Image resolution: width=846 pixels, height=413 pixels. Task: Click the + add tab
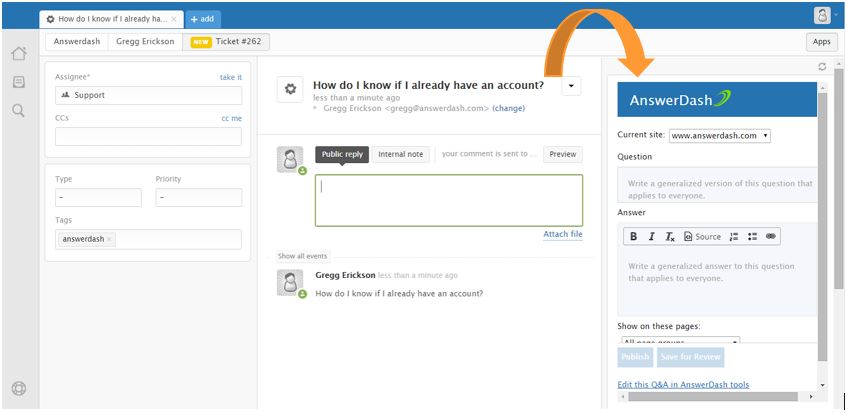pos(203,19)
